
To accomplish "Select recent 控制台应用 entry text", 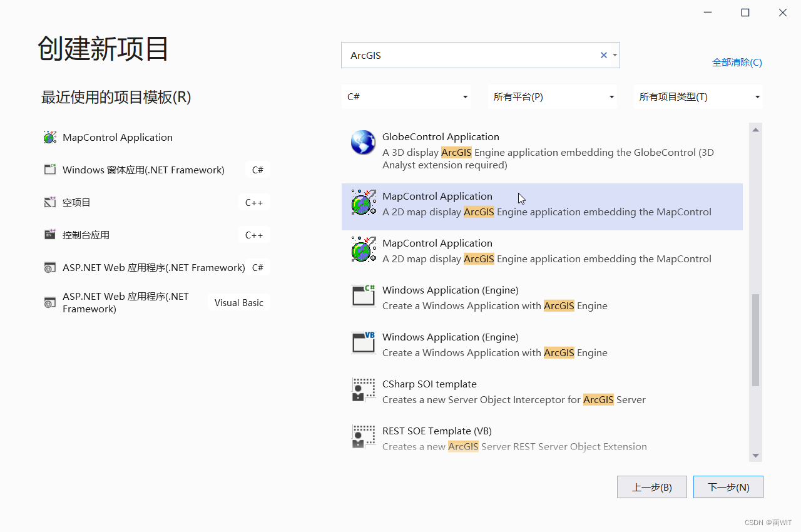I will [x=86, y=235].
